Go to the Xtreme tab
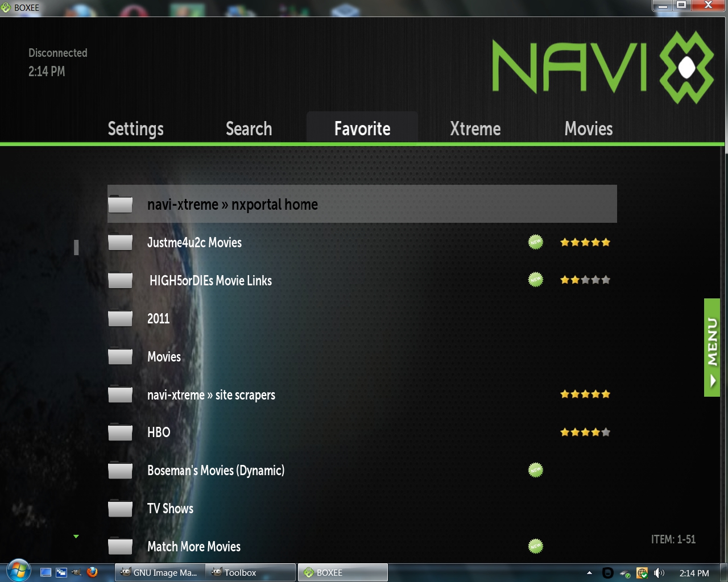 [475, 129]
